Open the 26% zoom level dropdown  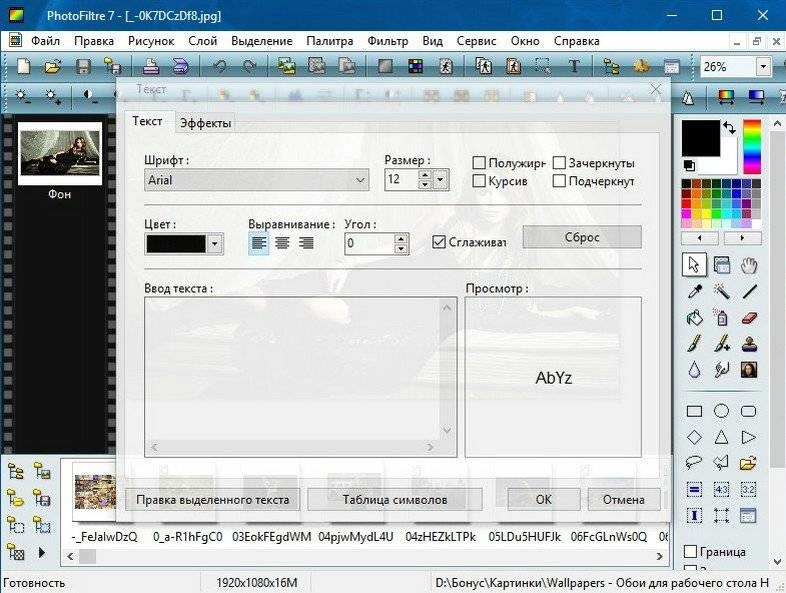[763, 66]
